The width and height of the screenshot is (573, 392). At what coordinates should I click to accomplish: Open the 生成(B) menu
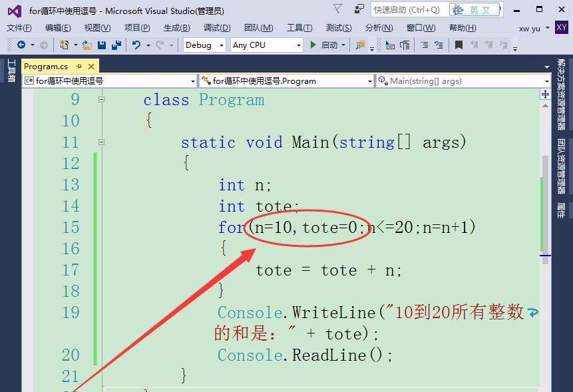tap(176, 28)
